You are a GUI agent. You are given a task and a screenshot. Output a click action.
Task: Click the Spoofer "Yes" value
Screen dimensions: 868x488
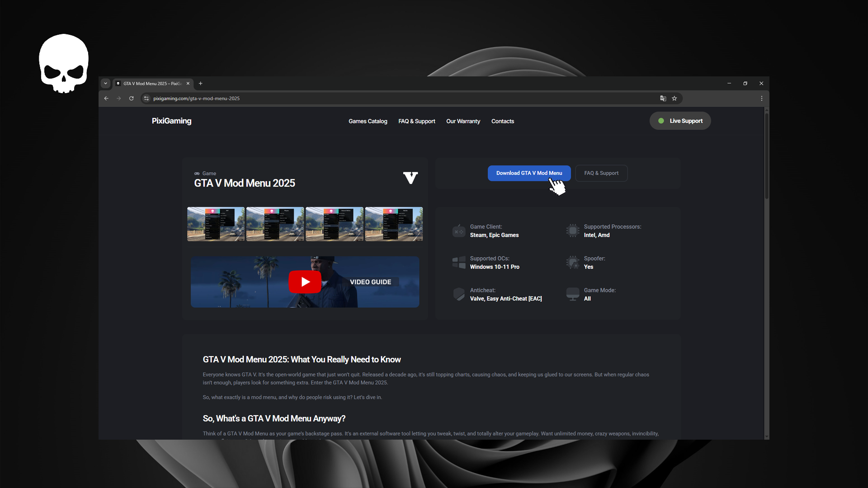pyautogui.click(x=589, y=267)
